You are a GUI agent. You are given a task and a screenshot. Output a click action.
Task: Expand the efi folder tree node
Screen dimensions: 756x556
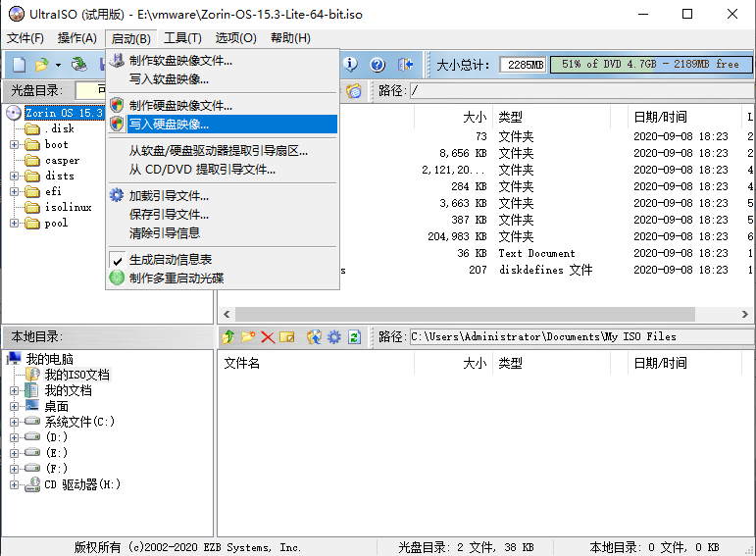click(14, 191)
